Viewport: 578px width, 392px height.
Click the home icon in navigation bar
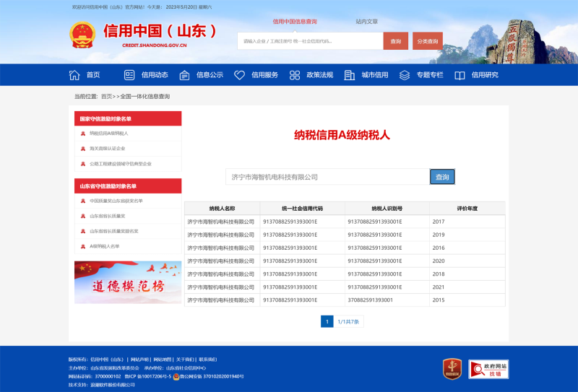74,75
